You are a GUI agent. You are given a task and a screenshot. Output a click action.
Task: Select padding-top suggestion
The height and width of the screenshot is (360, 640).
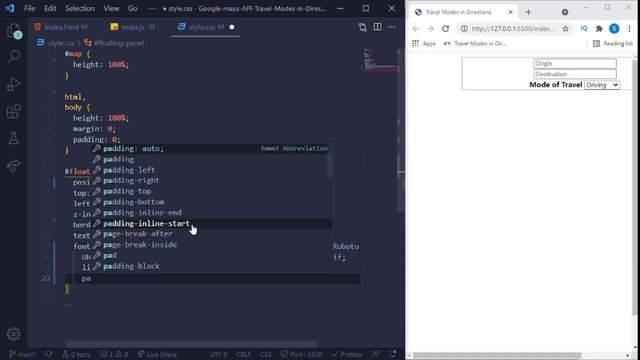pyautogui.click(x=211, y=191)
